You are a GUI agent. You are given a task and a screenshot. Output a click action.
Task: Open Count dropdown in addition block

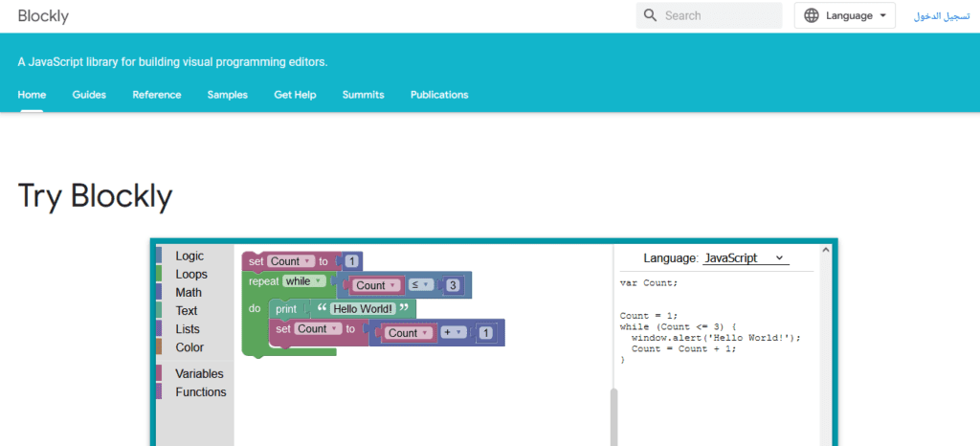(410, 333)
